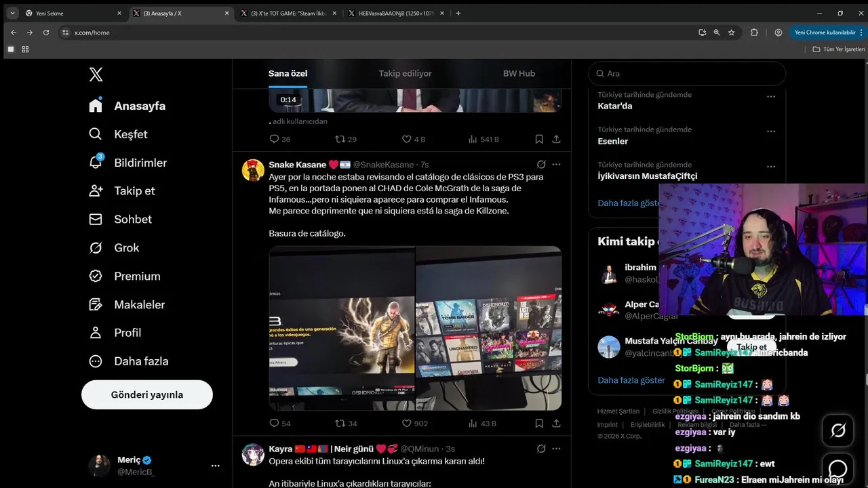Click the X logo in sidebar
Image resolution: width=868 pixels, height=488 pixels.
[x=96, y=75]
